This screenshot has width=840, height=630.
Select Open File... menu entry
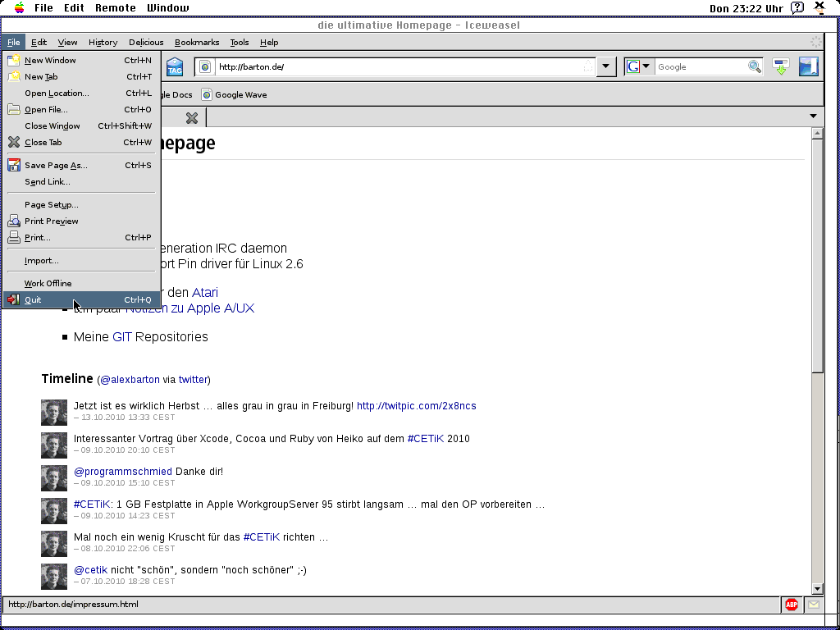81,110
